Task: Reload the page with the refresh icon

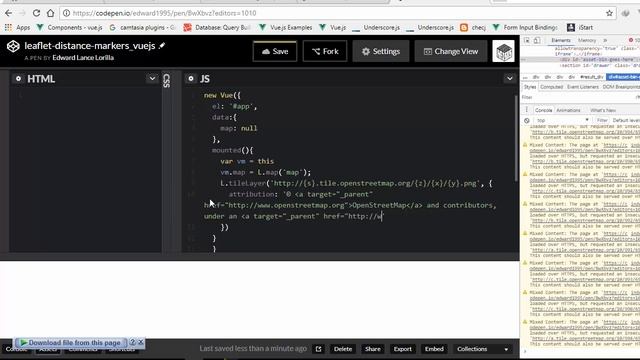Action: tap(36, 13)
